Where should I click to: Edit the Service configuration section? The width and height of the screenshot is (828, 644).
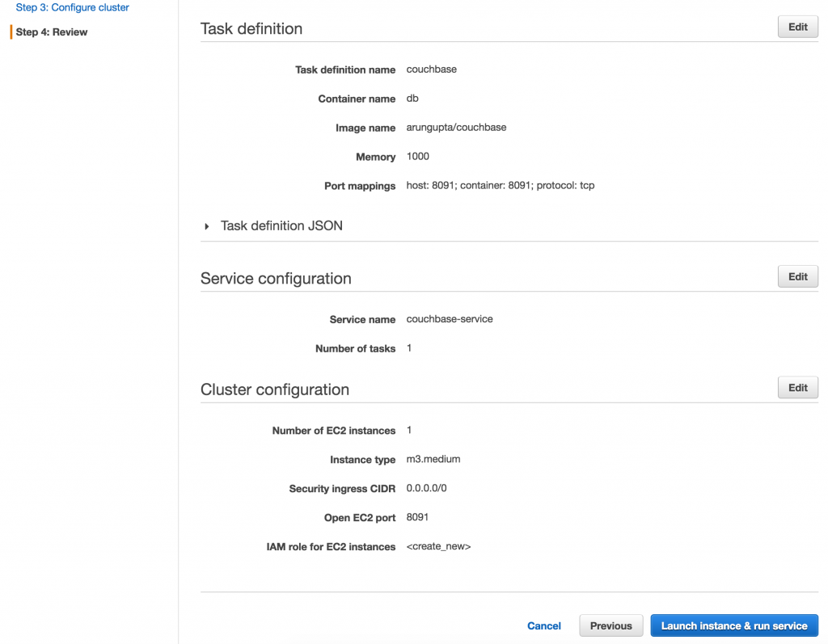click(x=797, y=276)
